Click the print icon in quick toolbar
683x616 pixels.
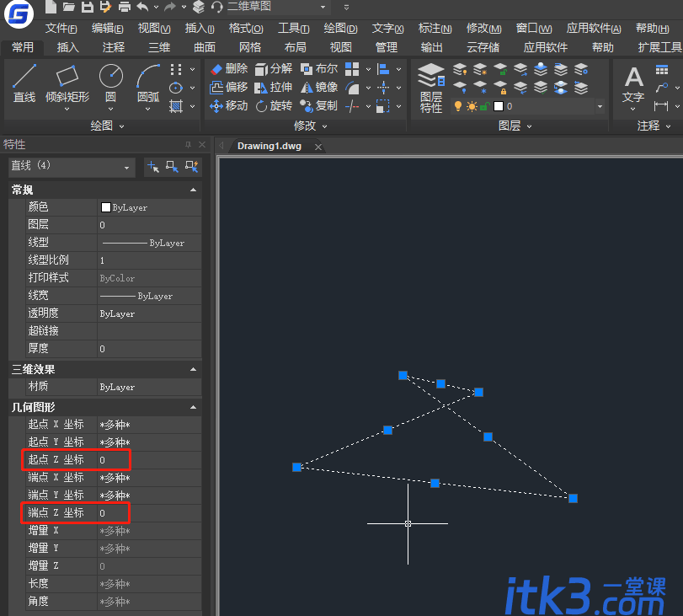[x=125, y=7]
